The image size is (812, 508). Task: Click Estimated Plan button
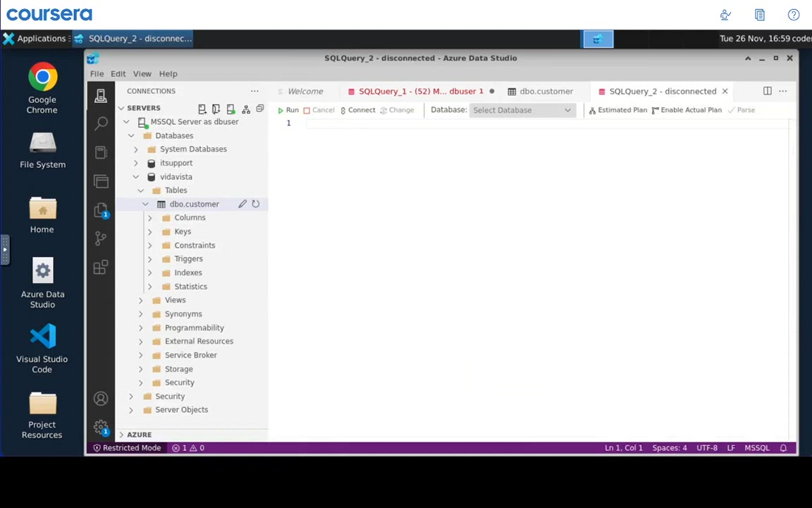pyautogui.click(x=617, y=110)
